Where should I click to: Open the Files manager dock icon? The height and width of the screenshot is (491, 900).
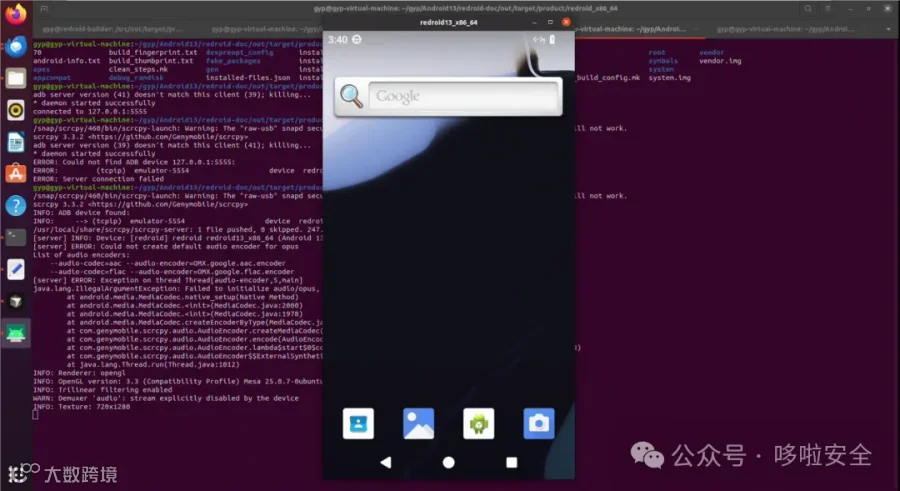pos(15,78)
